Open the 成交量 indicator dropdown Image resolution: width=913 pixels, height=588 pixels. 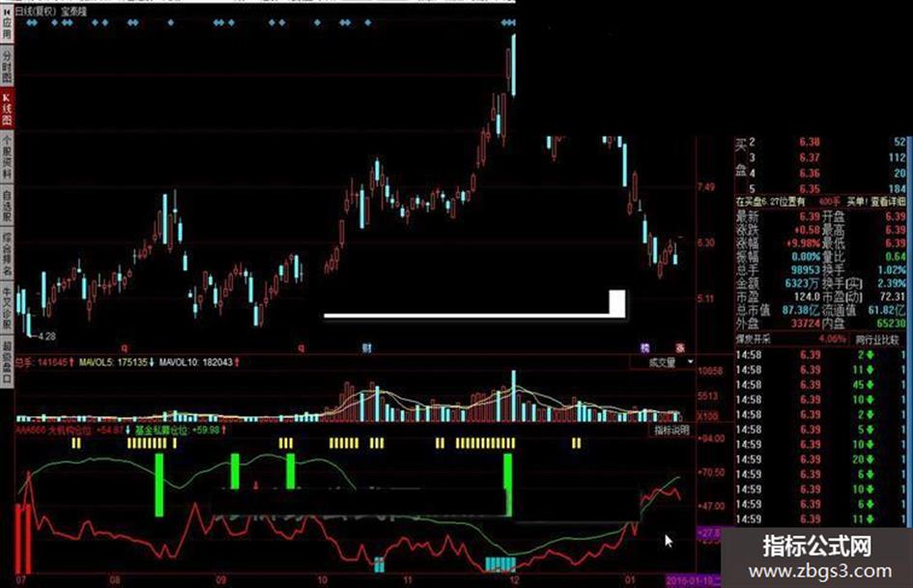coord(665,362)
